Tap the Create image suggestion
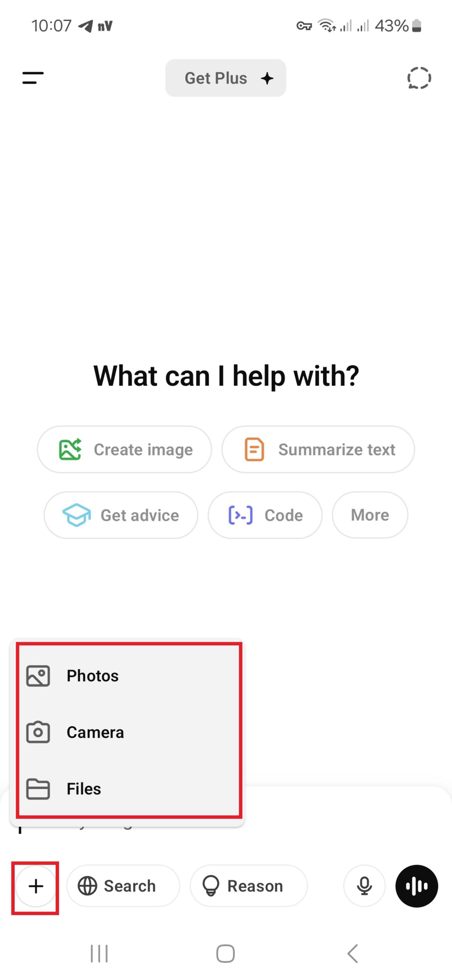This screenshot has width=452, height=980. click(124, 449)
